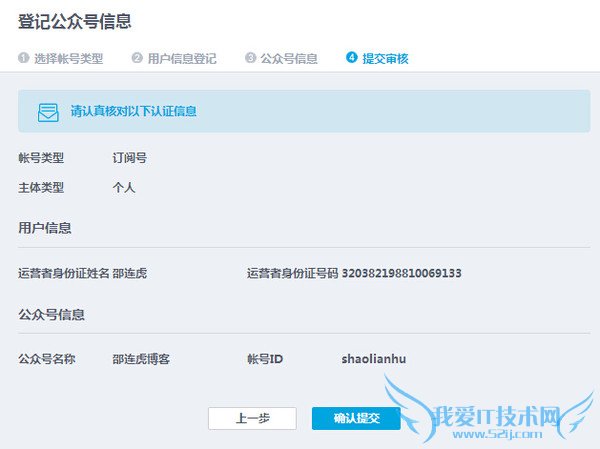600x449 pixels.
Task: Click the 个人 subject type value
Action: click(x=124, y=188)
